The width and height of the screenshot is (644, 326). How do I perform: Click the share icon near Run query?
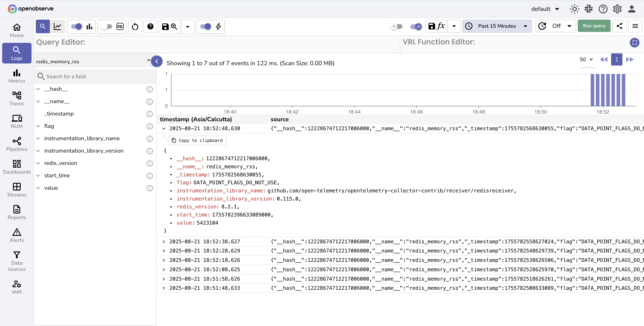tap(620, 26)
